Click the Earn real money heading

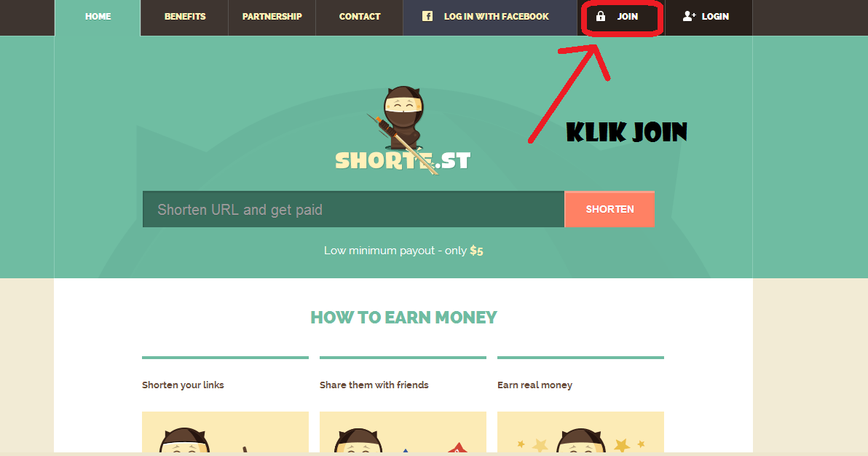[534, 385]
